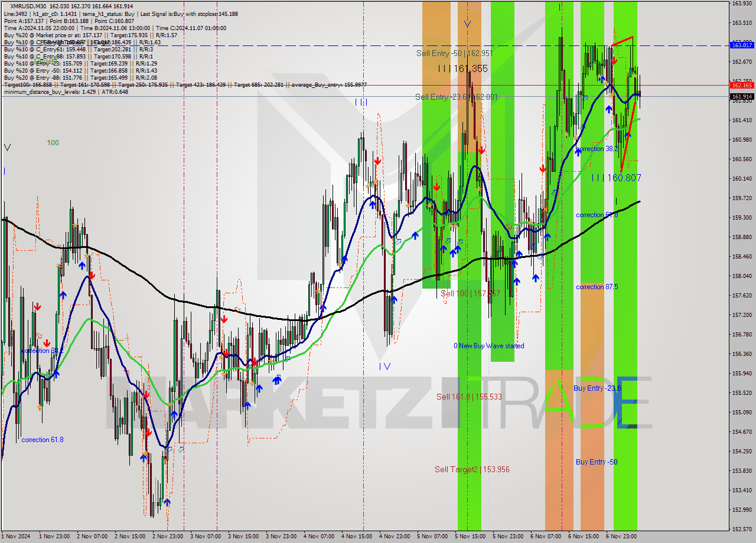Image resolution: width=756 pixels, height=543 pixels.
Task: Click 159.720 on the price axis
Action: coord(742,198)
